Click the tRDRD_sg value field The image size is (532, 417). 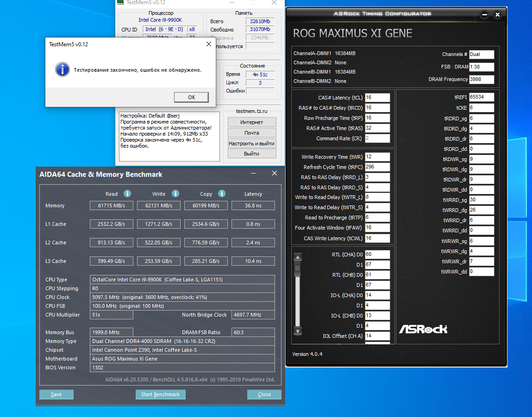(482, 118)
